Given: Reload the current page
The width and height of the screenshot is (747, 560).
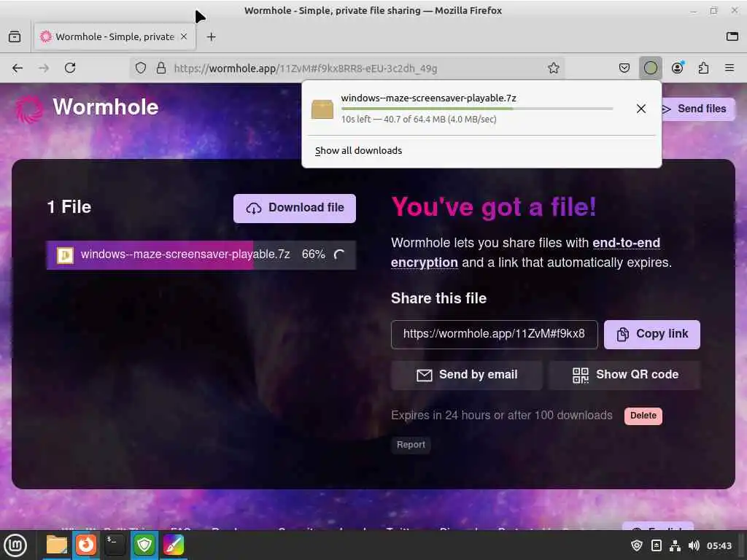Looking at the screenshot, I should point(70,68).
